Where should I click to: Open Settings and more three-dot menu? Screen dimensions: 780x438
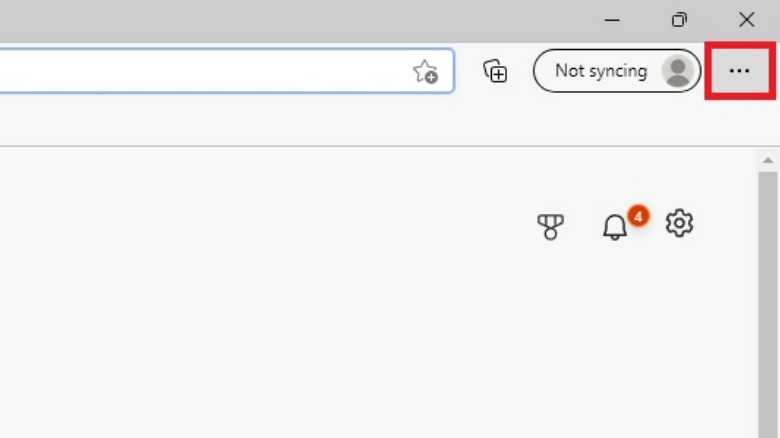click(x=739, y=71)
